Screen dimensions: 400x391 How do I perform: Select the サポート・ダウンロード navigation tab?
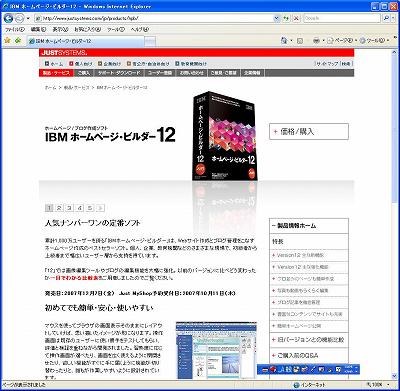pos(120,73)
